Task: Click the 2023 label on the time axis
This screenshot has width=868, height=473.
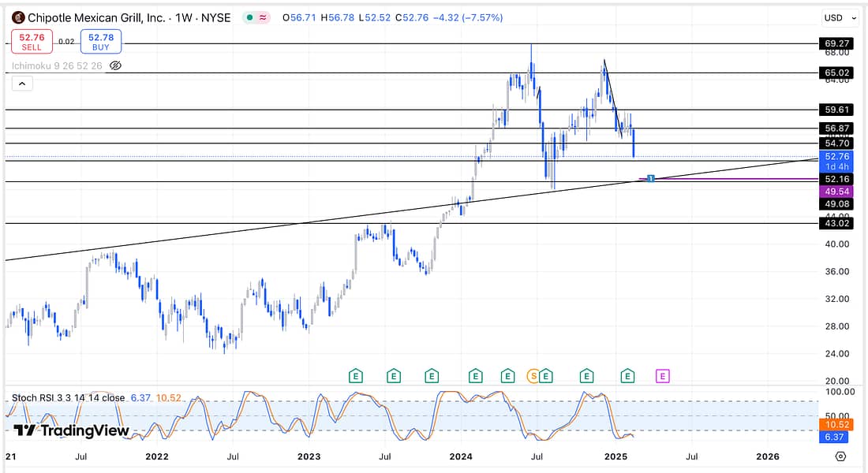Action: pyautogui.click(x=309, y=456)
